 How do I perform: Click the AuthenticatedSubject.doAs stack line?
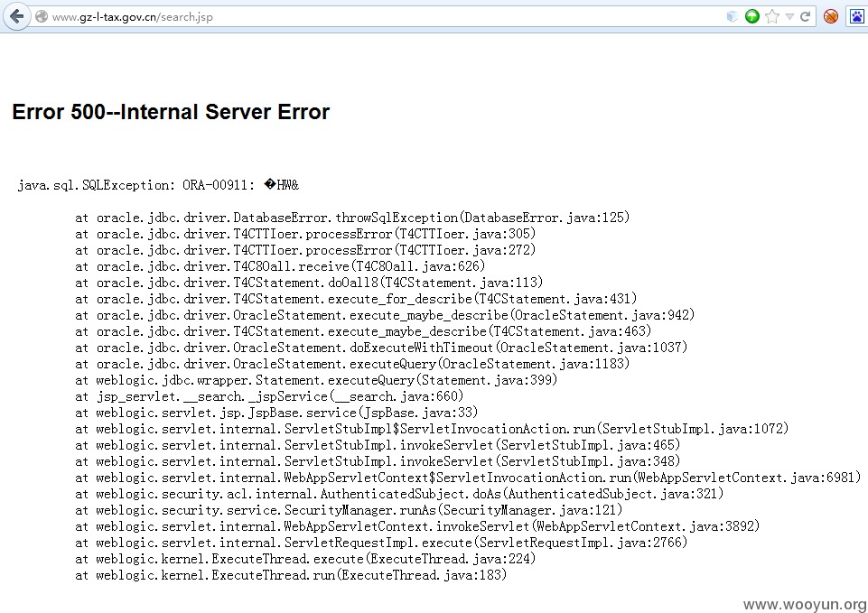[x=399, y=494]
